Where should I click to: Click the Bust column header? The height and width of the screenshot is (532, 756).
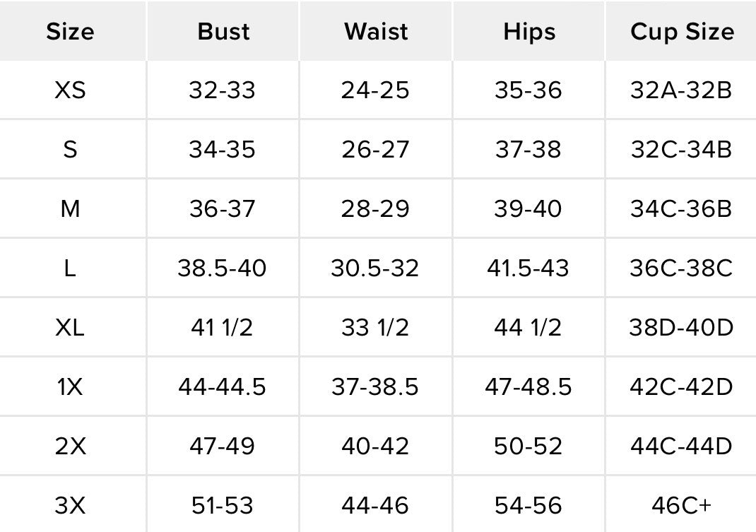click(x=223, y=32)
